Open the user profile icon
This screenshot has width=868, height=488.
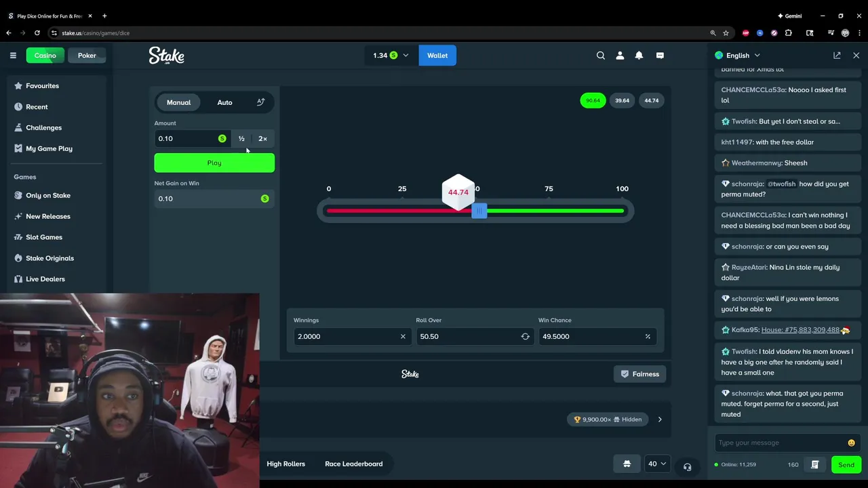[620, 56]
